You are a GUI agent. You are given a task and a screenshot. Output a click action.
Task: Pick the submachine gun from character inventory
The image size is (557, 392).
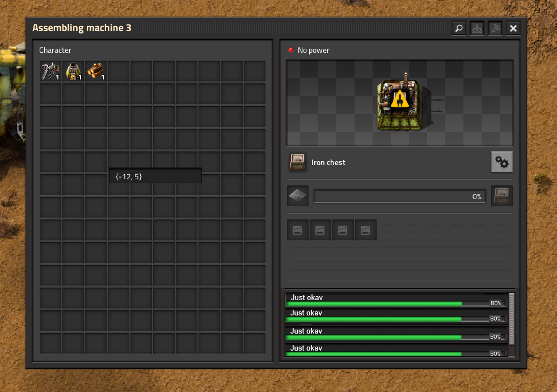tap(50, 71)
